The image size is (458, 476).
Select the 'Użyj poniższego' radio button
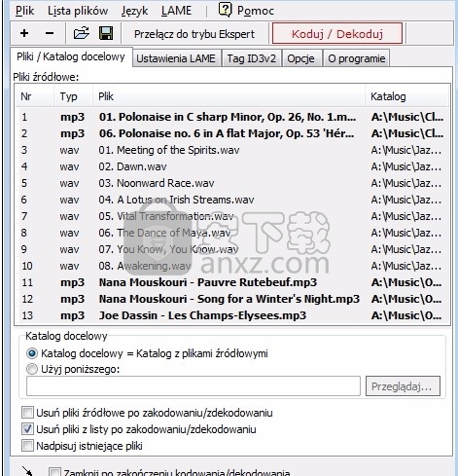[32, 369]
